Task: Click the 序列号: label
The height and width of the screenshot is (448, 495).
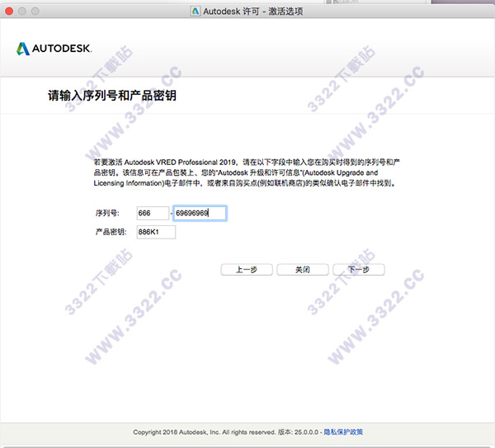Action: (107, 213)
